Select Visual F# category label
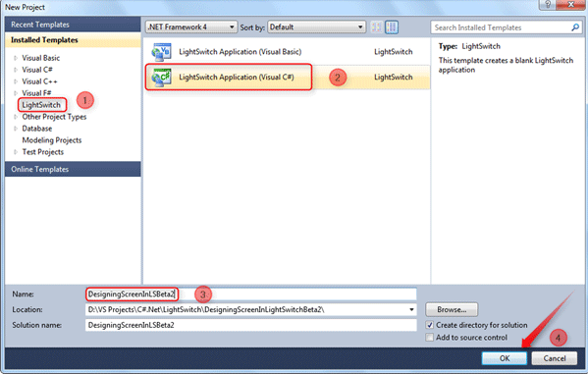The image size is (588, 374). (36, 93)
